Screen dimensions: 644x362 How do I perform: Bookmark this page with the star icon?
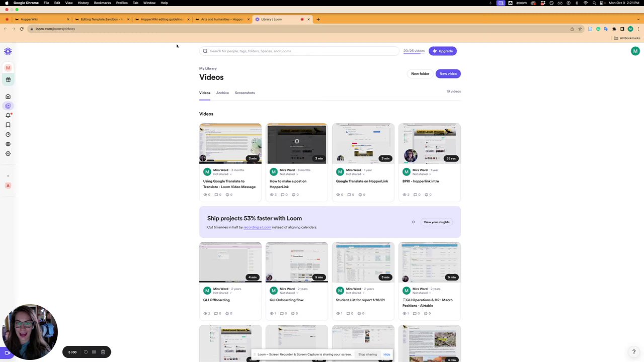[x=580, y=29]
